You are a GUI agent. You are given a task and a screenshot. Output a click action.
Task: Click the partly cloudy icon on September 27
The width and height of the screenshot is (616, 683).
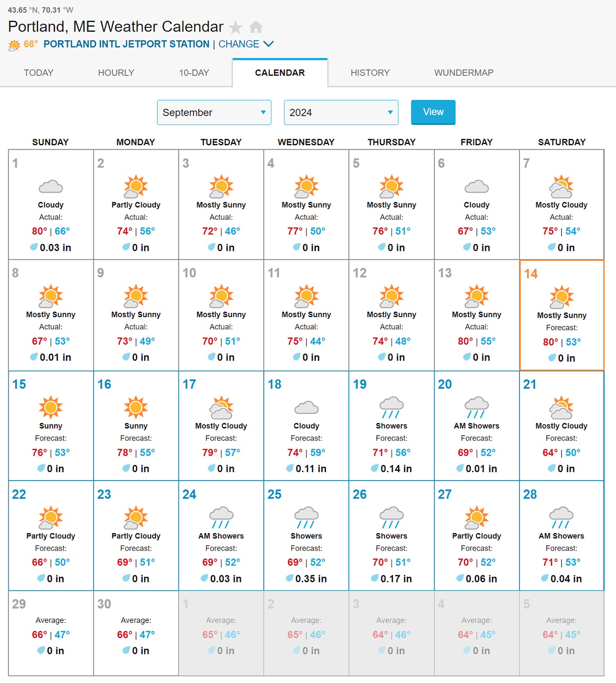pyautogui.click(x=476, y=517)
